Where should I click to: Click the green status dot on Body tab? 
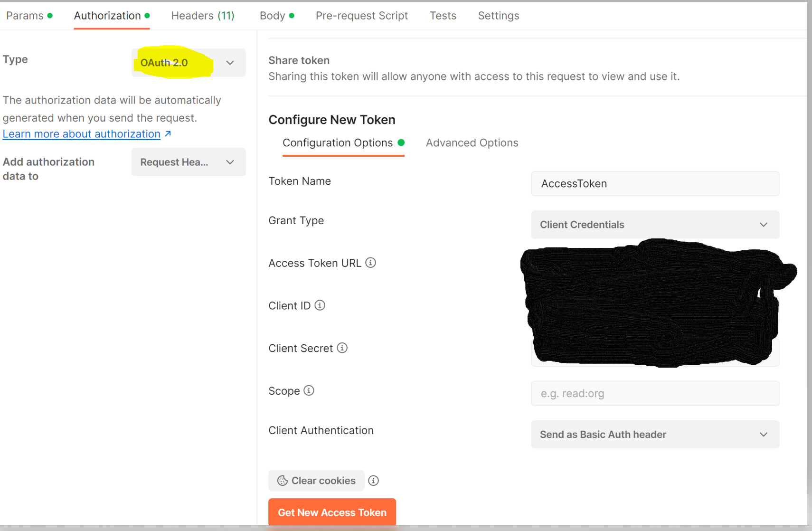[293, 15]
